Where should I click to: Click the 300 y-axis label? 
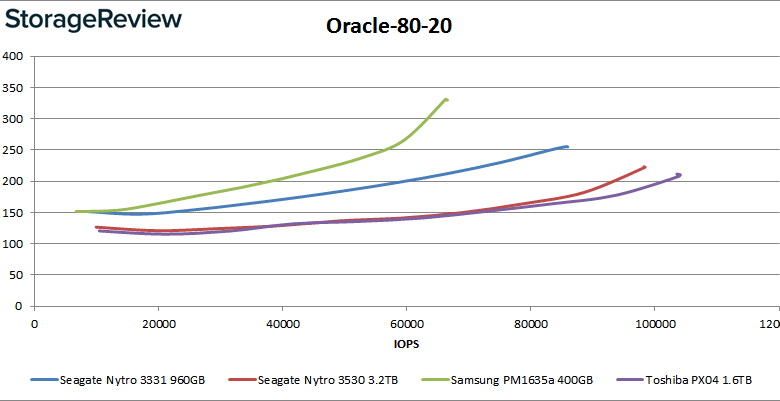click(12, 118)
